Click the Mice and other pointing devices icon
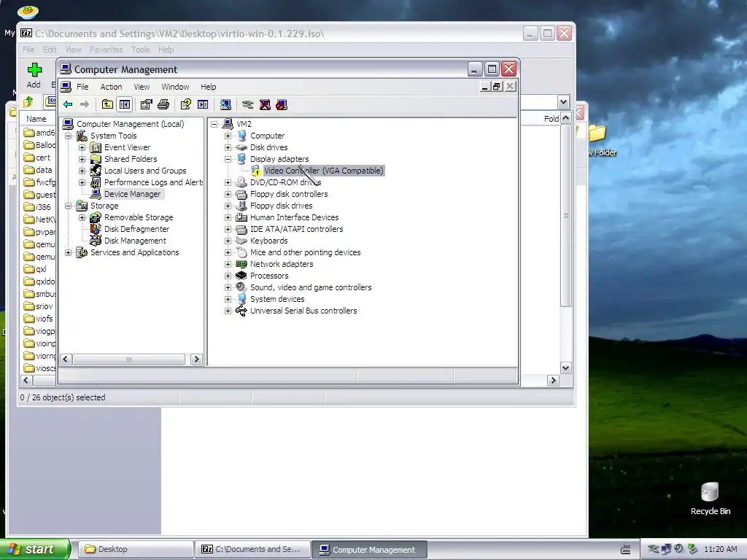The image size is (747, 560). [241, 252]
